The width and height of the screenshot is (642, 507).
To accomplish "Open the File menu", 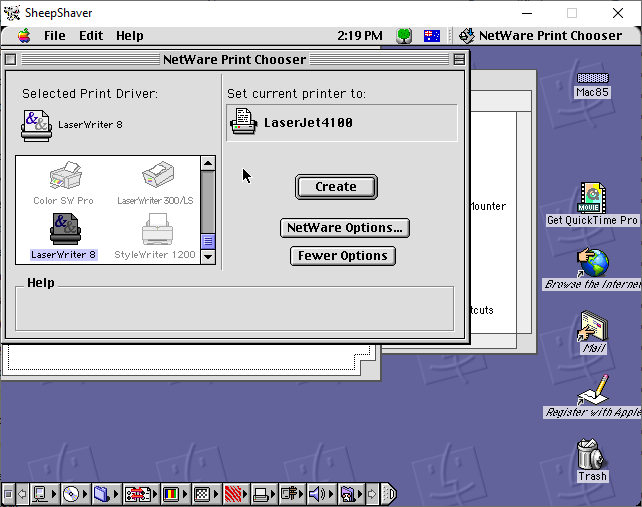I will [x=54, y=36].
